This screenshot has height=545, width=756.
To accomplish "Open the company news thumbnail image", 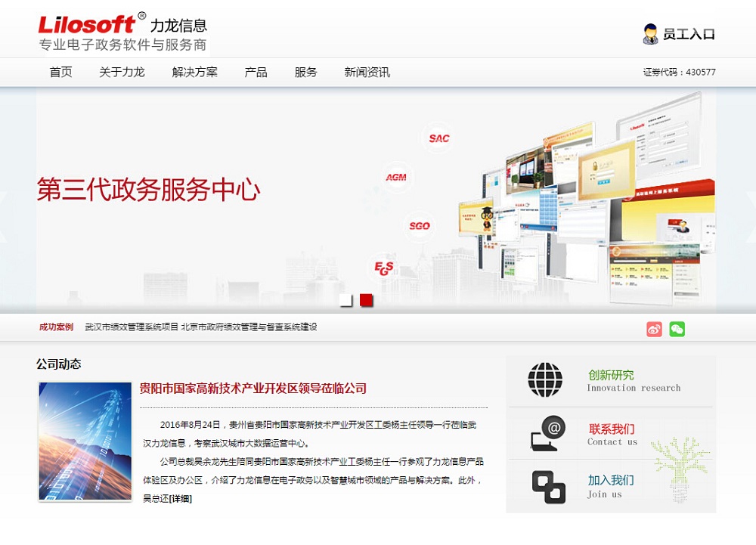I will coord(85,441).
